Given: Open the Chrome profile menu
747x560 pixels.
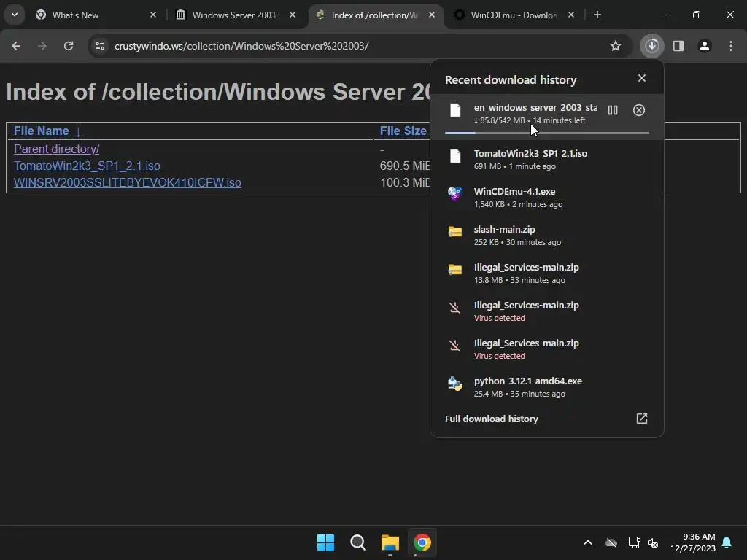Looking at the screenshot, I should 705,46.
